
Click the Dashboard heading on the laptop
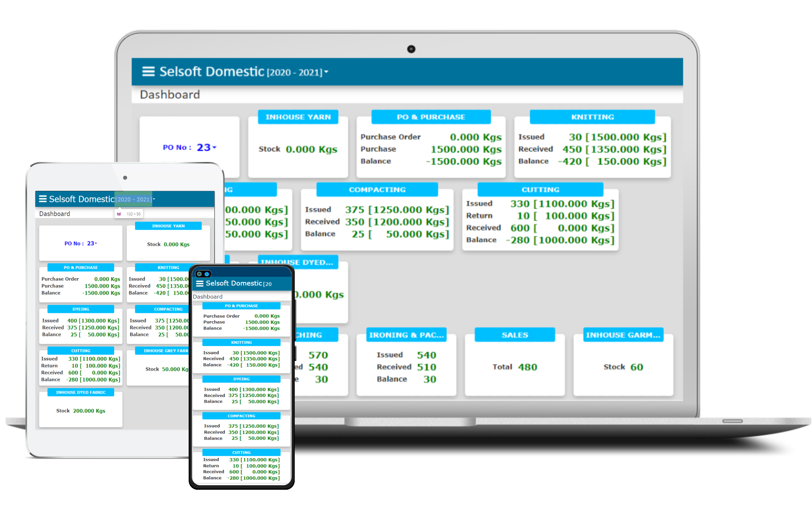click(x=170, y=95)
